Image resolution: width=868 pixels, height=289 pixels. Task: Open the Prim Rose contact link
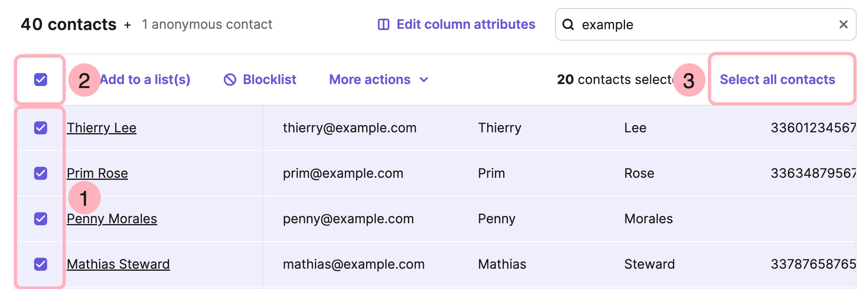point(98,173)
